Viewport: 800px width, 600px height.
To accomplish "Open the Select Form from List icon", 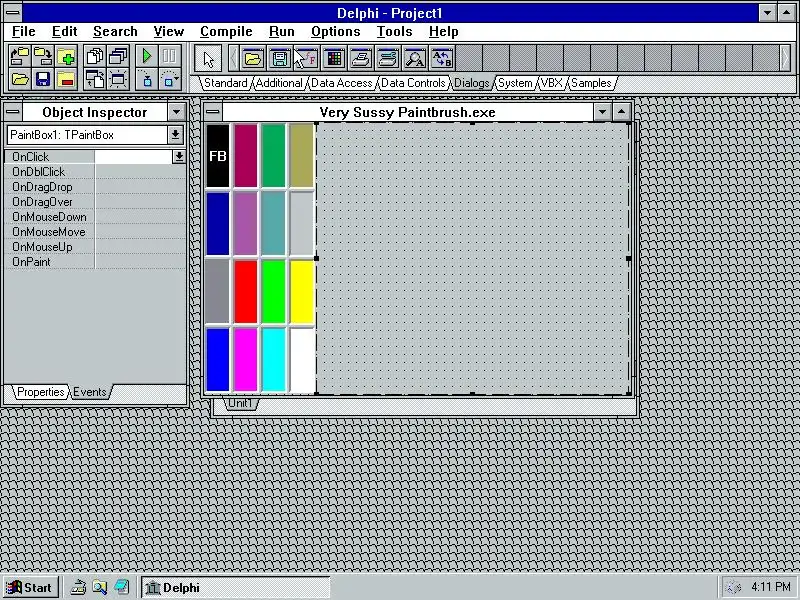I will [x=118, y=56].
